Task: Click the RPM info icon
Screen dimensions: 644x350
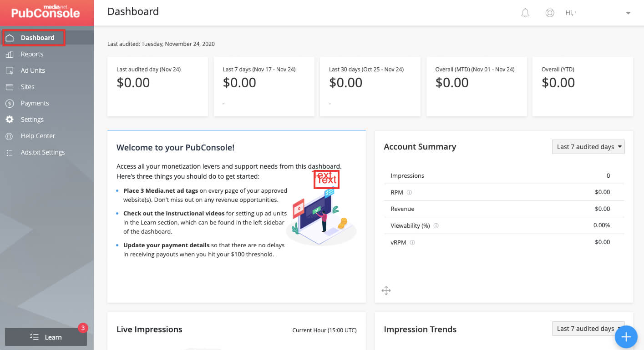Action: pyautogui.click(x=409, y=193)
